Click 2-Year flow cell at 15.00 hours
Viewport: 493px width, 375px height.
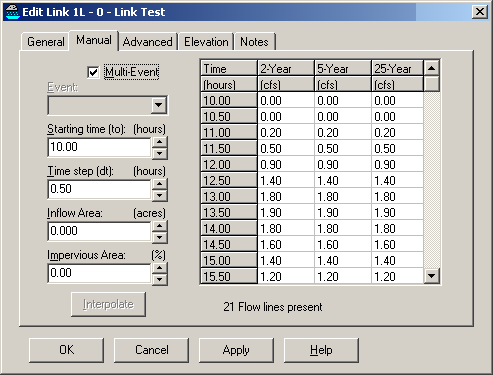[x=286, y=260]
